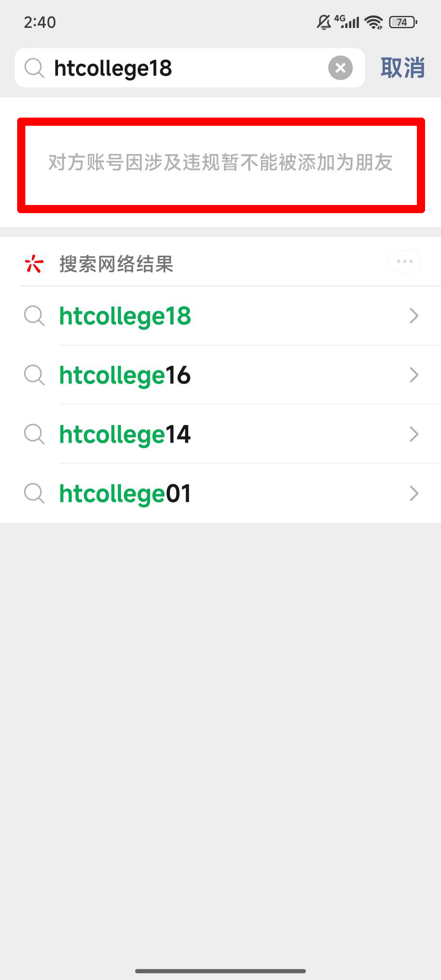Tap the search magnifier in search bar
This screenshot has width=441, height=980.
coord(34,68)
